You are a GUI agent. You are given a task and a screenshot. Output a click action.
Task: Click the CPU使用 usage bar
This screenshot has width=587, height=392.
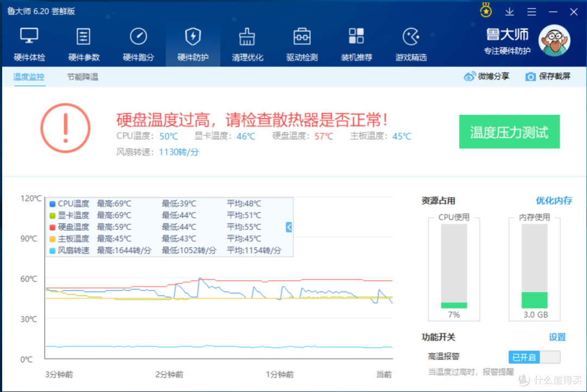(454, 266)
